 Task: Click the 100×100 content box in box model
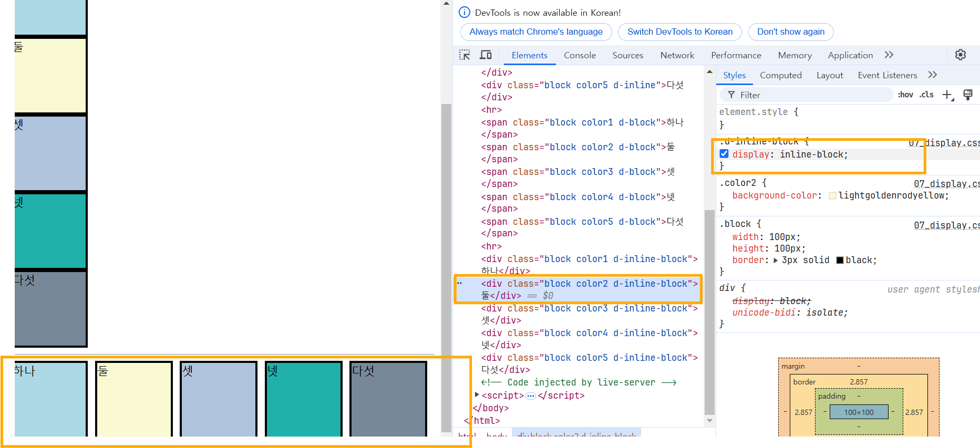coord(859,412)
